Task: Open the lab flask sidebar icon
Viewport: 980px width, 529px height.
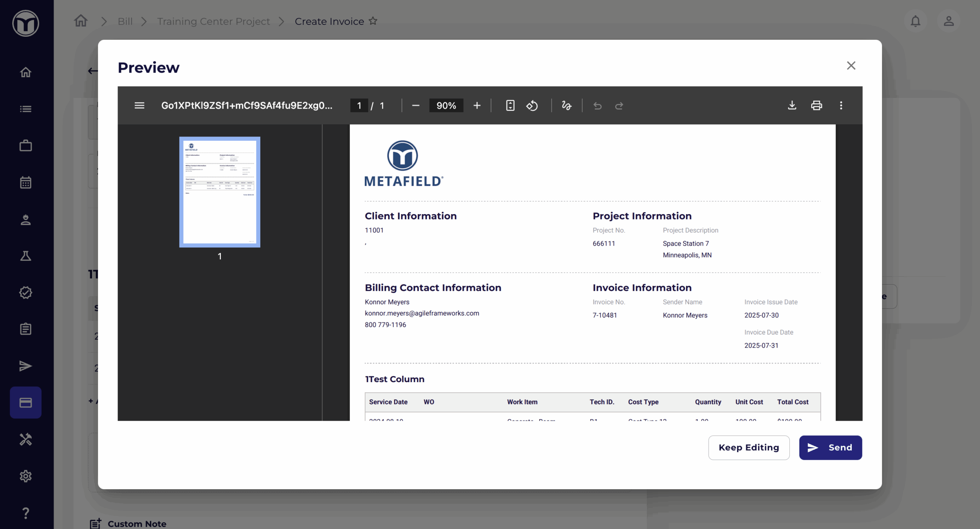Action: (x=26, y=256)
